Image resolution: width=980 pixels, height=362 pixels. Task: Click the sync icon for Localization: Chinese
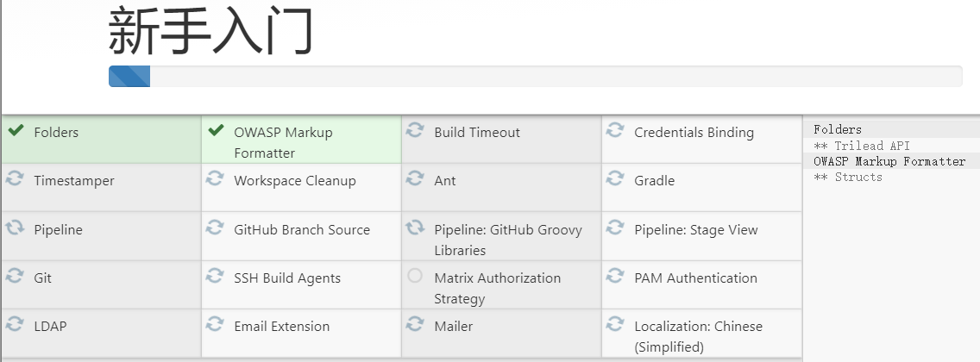[x=615, y=324]
